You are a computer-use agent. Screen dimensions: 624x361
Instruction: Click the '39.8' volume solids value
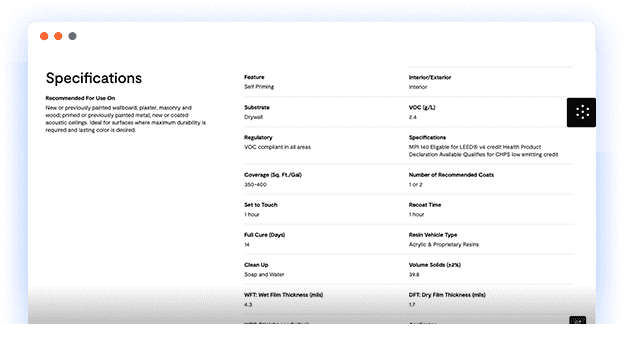point(414,275)
